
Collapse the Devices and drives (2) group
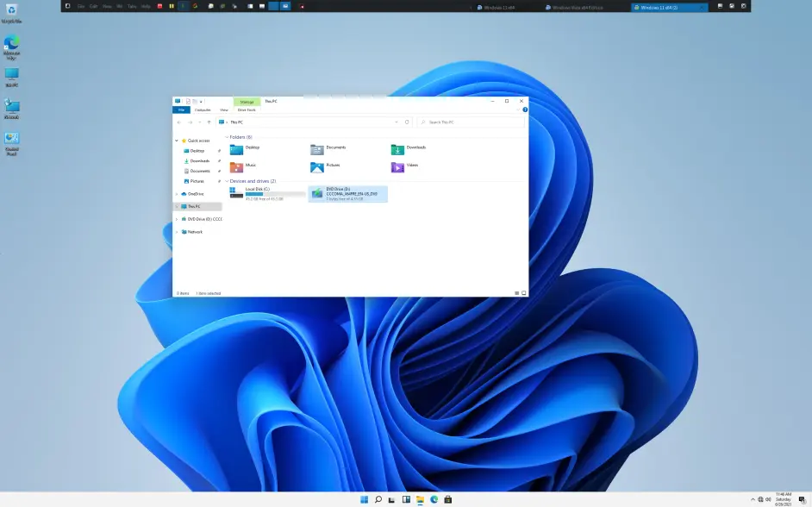(x=227, y=181)
